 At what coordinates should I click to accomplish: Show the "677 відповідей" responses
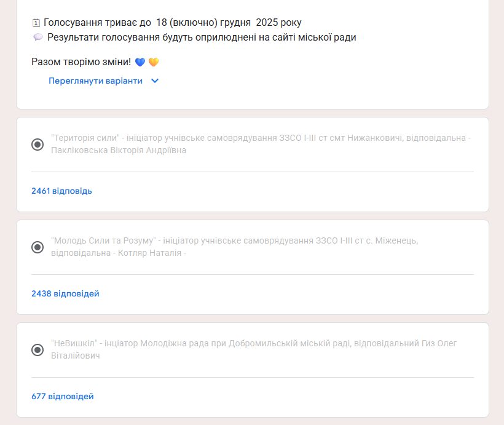[63, 396]
